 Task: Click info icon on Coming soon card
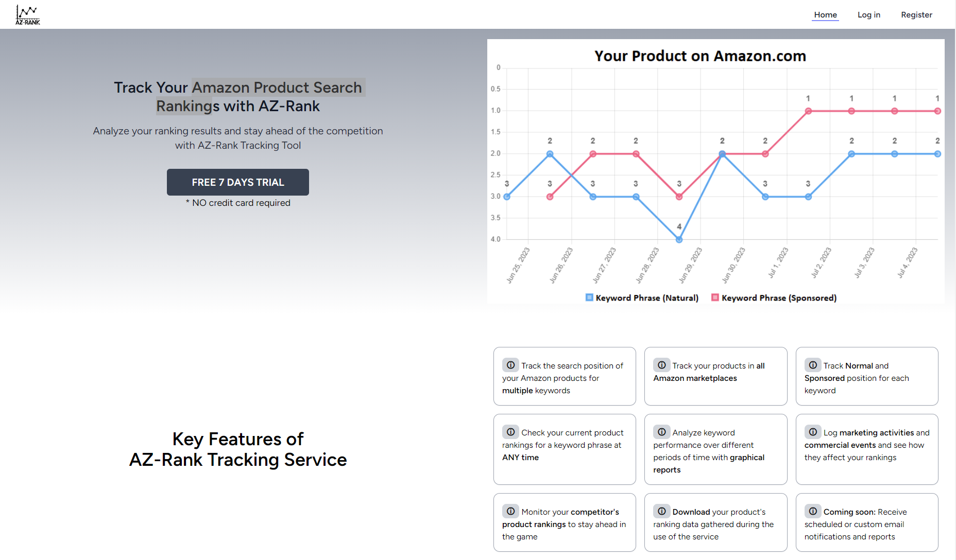pyautogui.click(x=813, y=511)
